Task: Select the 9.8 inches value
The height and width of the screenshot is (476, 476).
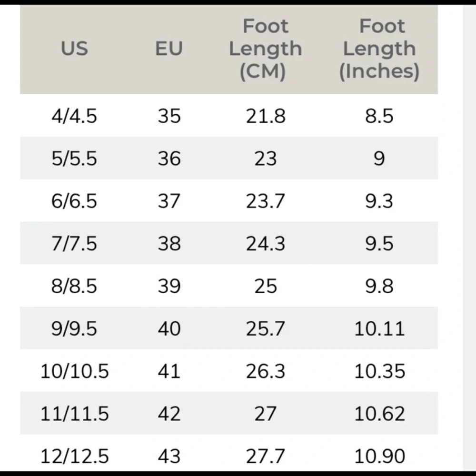Action: (x=379, y=286)
